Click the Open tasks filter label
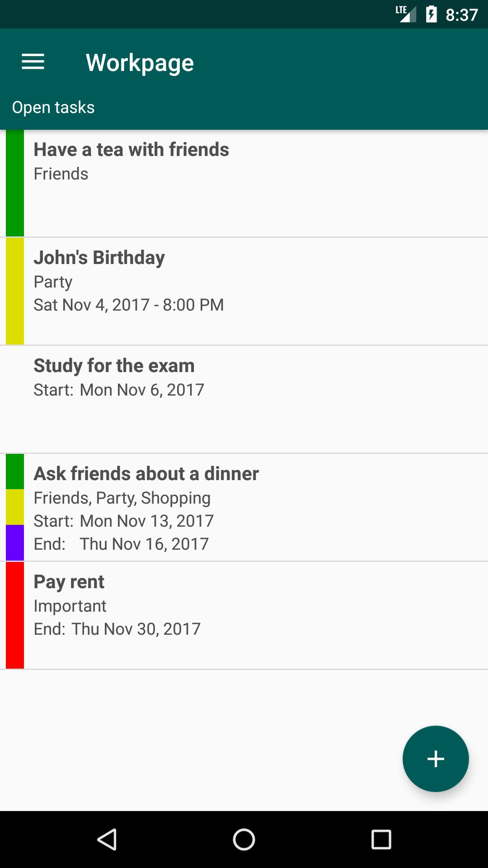Screen dimensions: 488x868 (53, 108)
